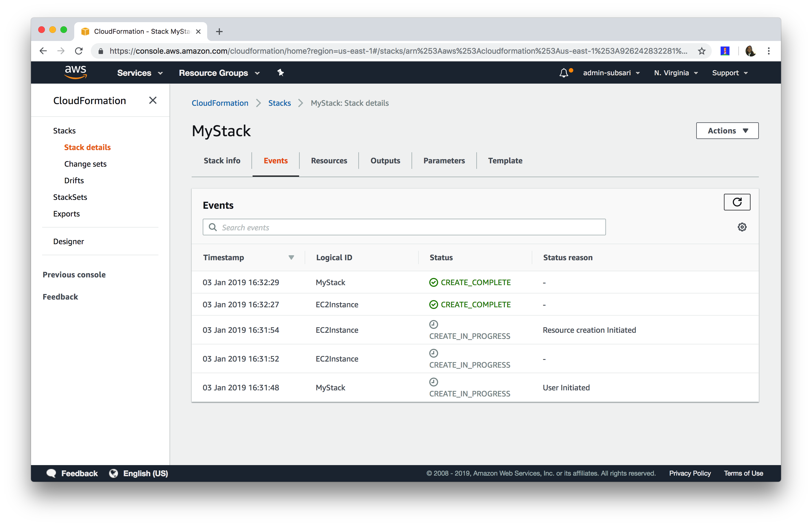Screen dimensions: 812x526
Task: Open the Services dropdown menu
Action: click(x=140, y=73)
